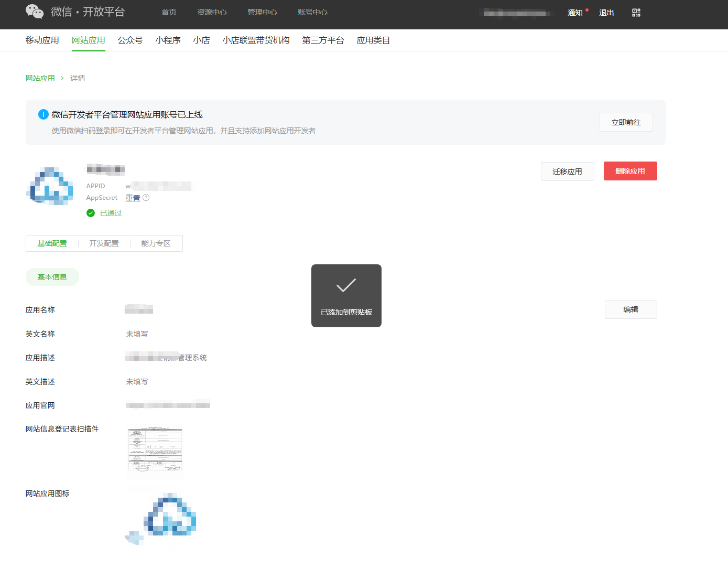Viewport: 728px width, 579px height.
Task: Click the WeChat Open Platform logo
Action: click(75, 12)
